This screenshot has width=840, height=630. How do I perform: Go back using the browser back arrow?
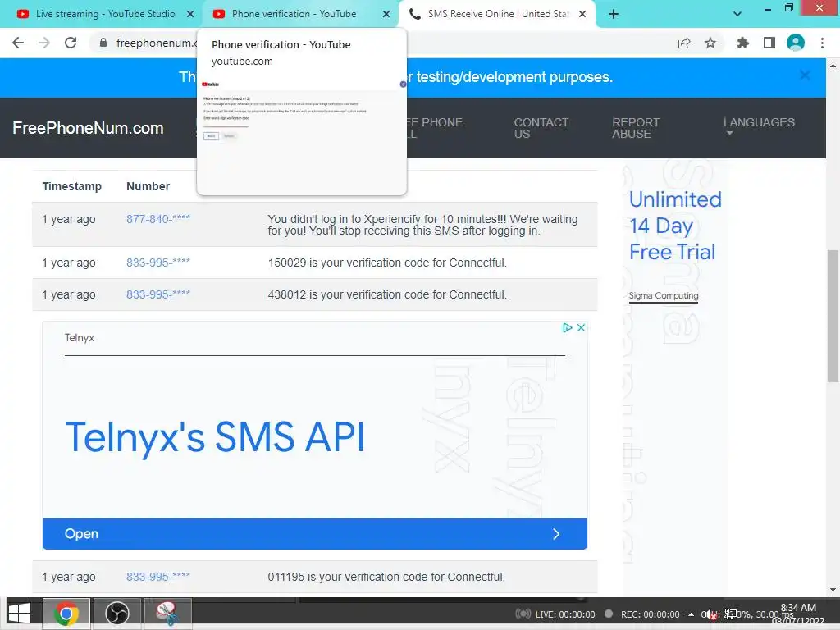(x=18, y=43)
